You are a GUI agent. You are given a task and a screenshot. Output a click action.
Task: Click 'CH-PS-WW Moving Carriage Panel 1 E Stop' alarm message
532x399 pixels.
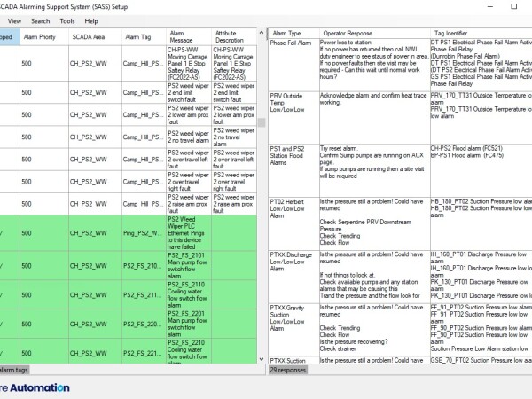point(189,63)
